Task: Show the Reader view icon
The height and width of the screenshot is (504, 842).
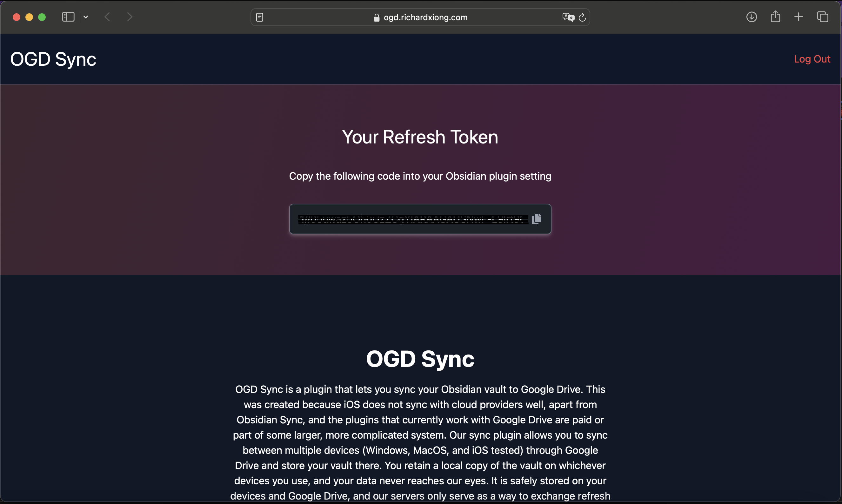Action: (x=259, y=17)
